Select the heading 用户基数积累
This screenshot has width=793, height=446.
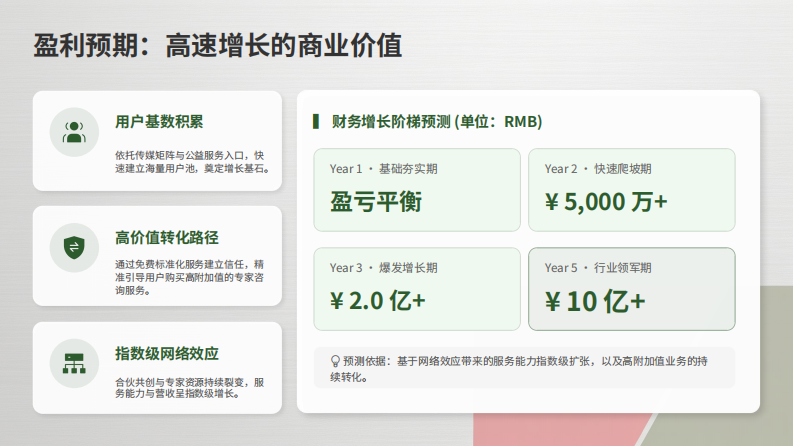pyautogui.click(x=159, y=122)
